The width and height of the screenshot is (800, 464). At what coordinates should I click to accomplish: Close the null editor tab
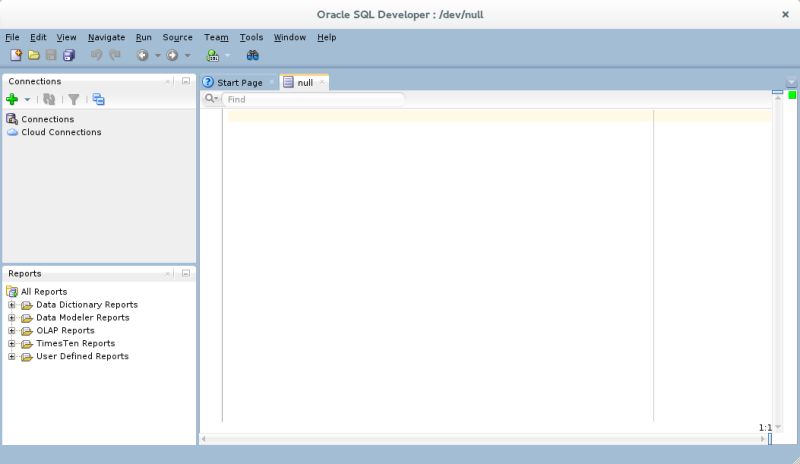click(x=322, y=82)
